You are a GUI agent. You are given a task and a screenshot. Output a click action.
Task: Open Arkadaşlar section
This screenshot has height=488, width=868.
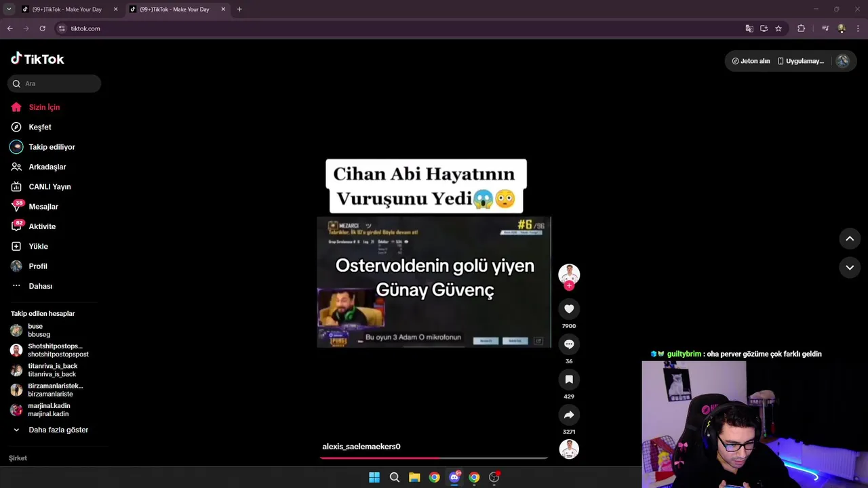pyautogui.click(x=47, y=167)
